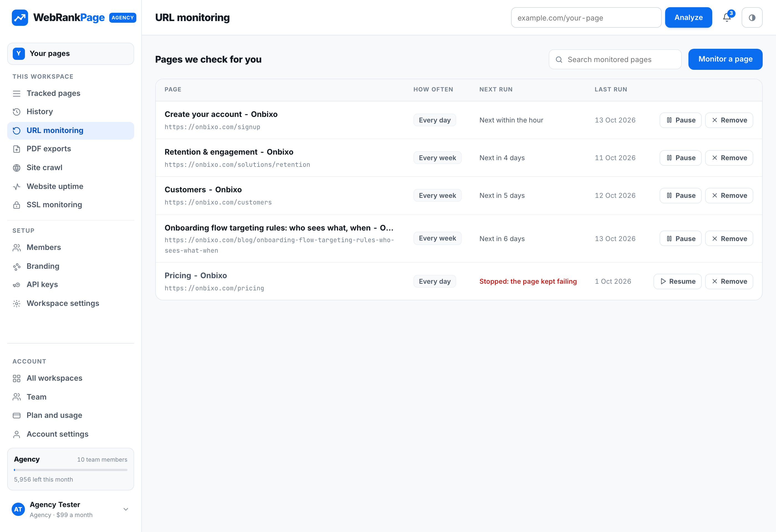This screenshot has height=532, width=776.
Task: Open notifications bell icon
Action: click(727, 17)
